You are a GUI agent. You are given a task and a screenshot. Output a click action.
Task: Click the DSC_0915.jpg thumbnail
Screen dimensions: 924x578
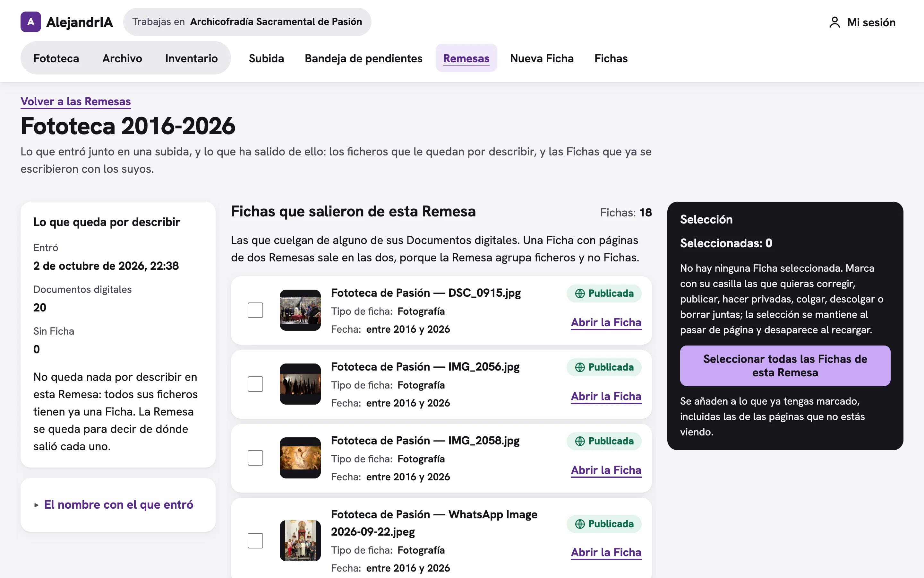pos(300,310)
